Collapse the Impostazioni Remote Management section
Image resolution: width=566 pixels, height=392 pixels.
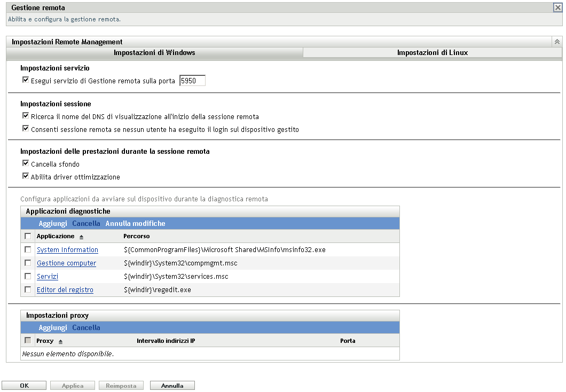(557, 41)
